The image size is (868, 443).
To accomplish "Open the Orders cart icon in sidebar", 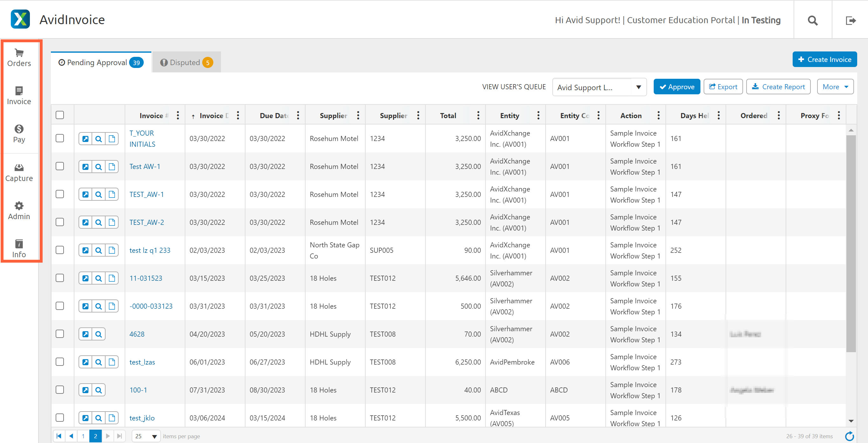I will click(x=19, y=53).
